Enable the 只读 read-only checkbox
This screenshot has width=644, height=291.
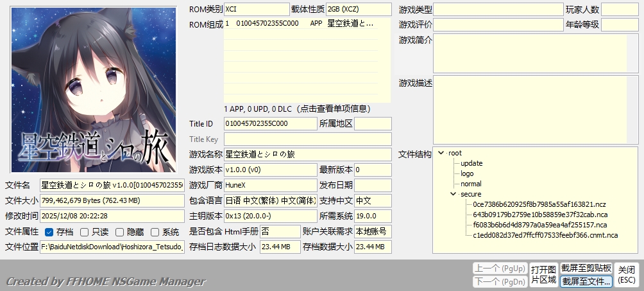click(x=84, y=232)
